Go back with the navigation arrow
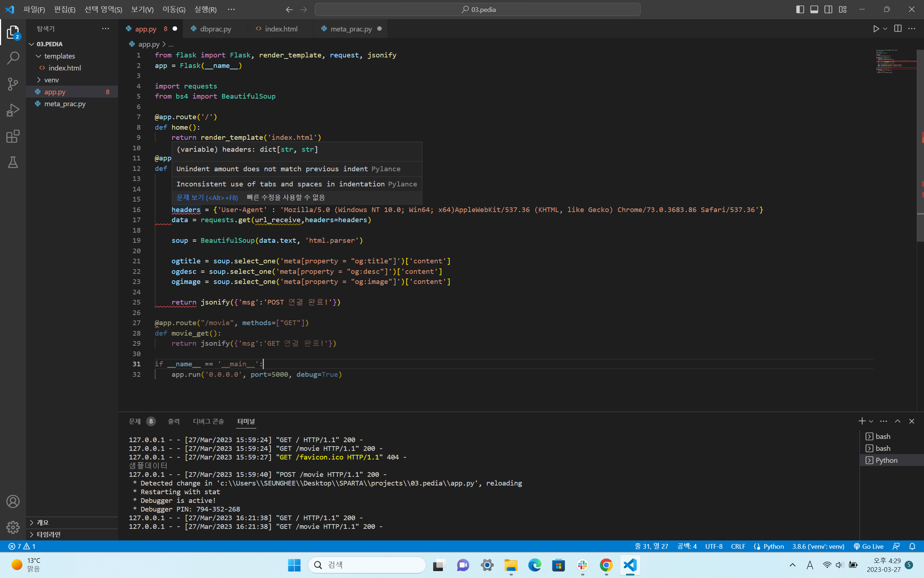The height and width of the screenshot is (578, 924). click(289, 9)
